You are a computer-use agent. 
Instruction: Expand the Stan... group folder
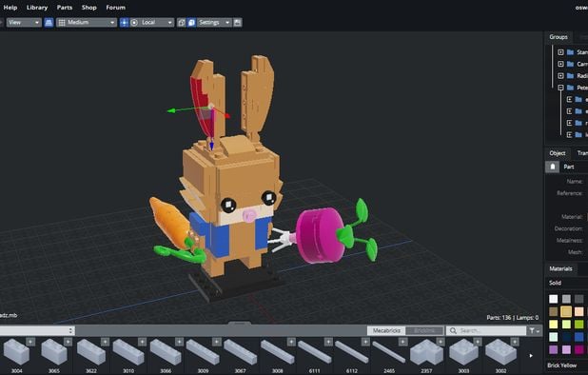click(x=560, y=52)
